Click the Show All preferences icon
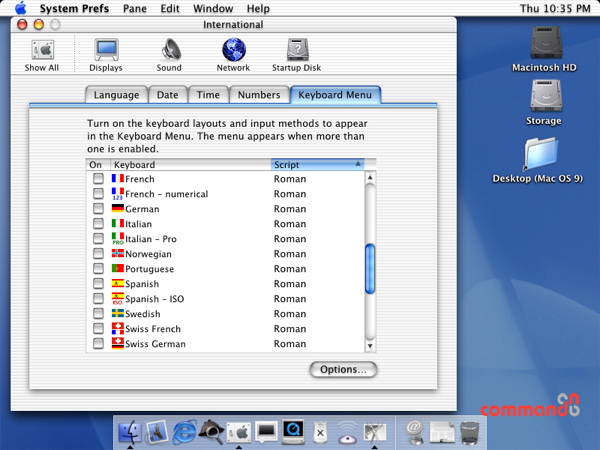Screen dimensions: 600x450 click(42, 55)
